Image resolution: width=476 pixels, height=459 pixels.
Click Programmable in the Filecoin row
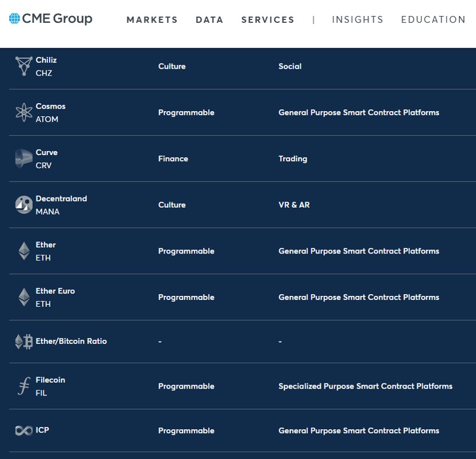tap(186, 386)
